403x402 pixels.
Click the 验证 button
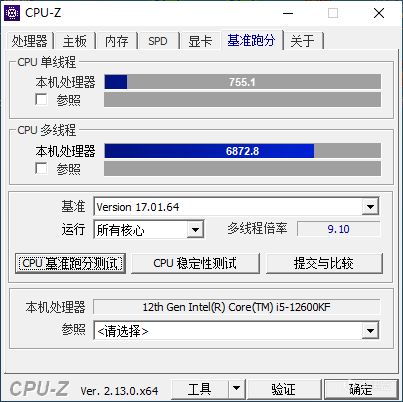point(283,389)
